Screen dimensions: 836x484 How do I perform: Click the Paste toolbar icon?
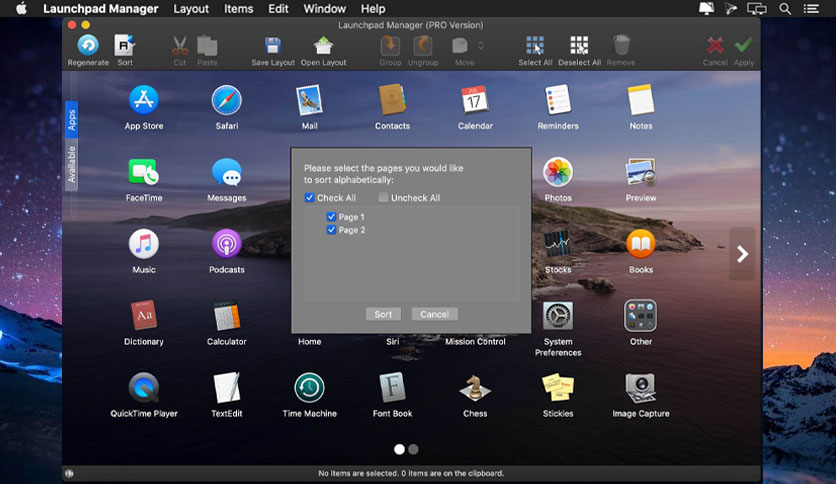point(207,46)
